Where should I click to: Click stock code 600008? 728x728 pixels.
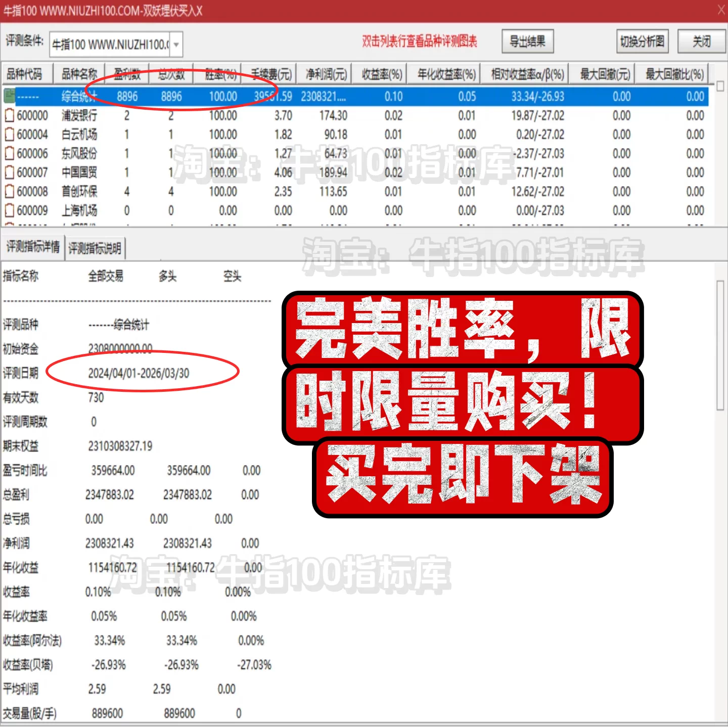coord(32,192)
